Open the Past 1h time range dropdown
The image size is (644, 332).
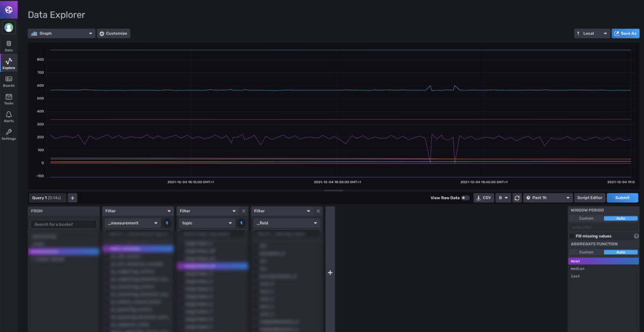(547, 197)
